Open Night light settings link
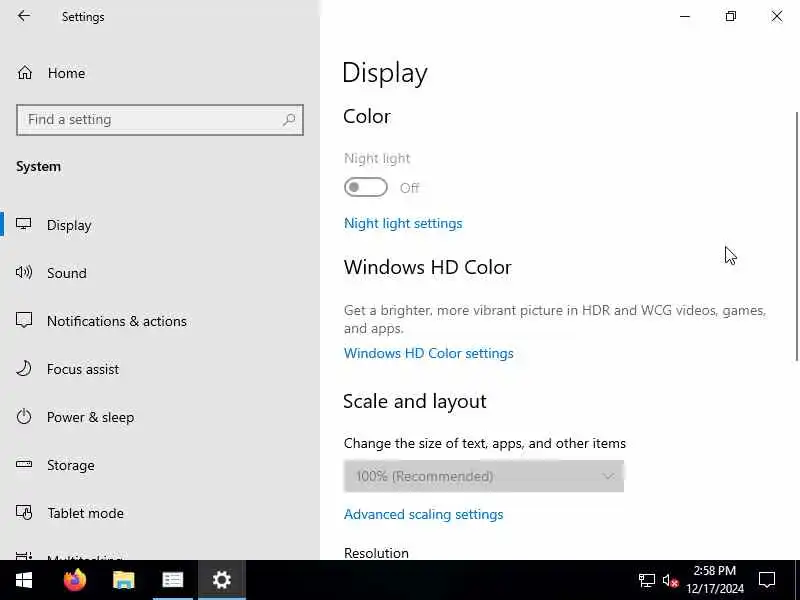The height and width of the screenshot is (600, 800). [x=403, y=223]
